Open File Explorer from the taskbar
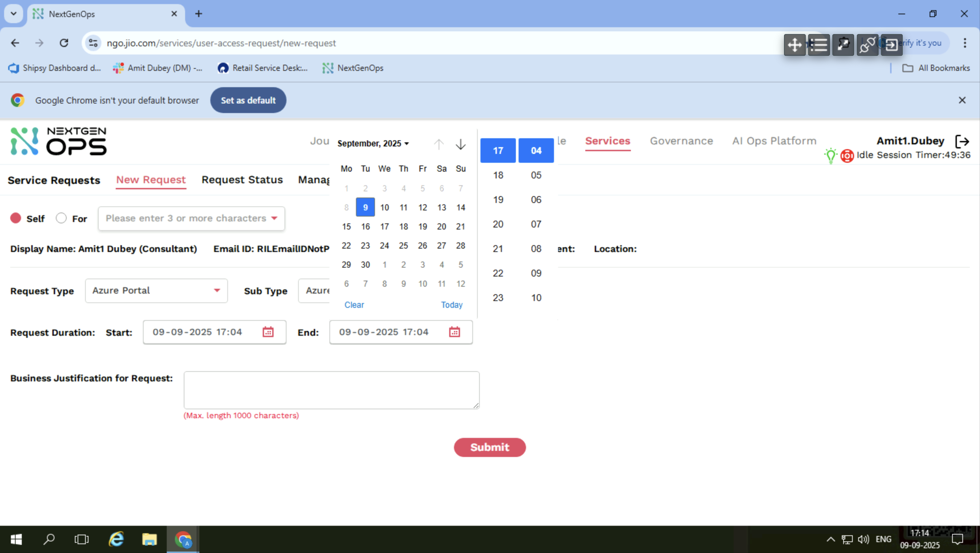This screenshot has height=553, width=980. tap(149, 539)
